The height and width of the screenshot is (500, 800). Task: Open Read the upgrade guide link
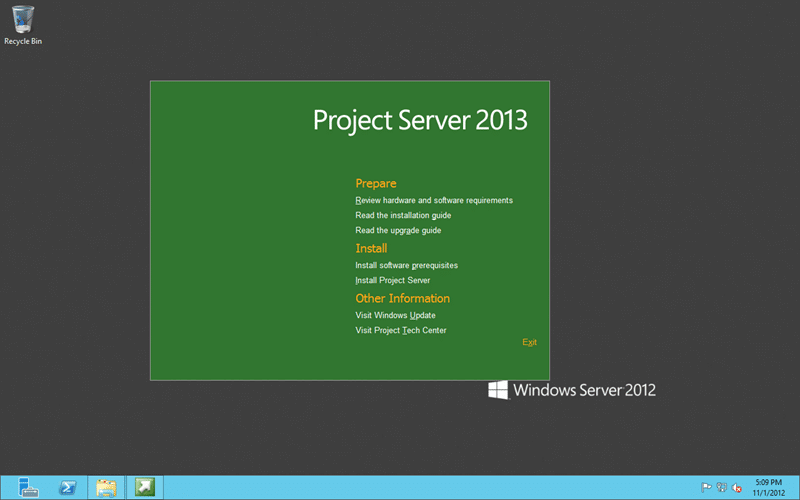(x=398, y=230)
